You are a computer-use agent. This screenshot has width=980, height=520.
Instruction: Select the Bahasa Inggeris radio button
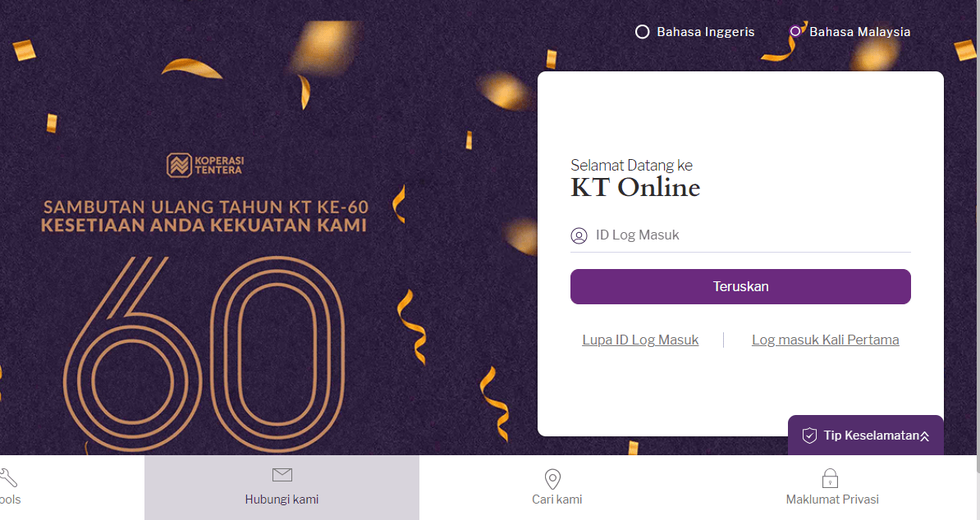point(643,32)
